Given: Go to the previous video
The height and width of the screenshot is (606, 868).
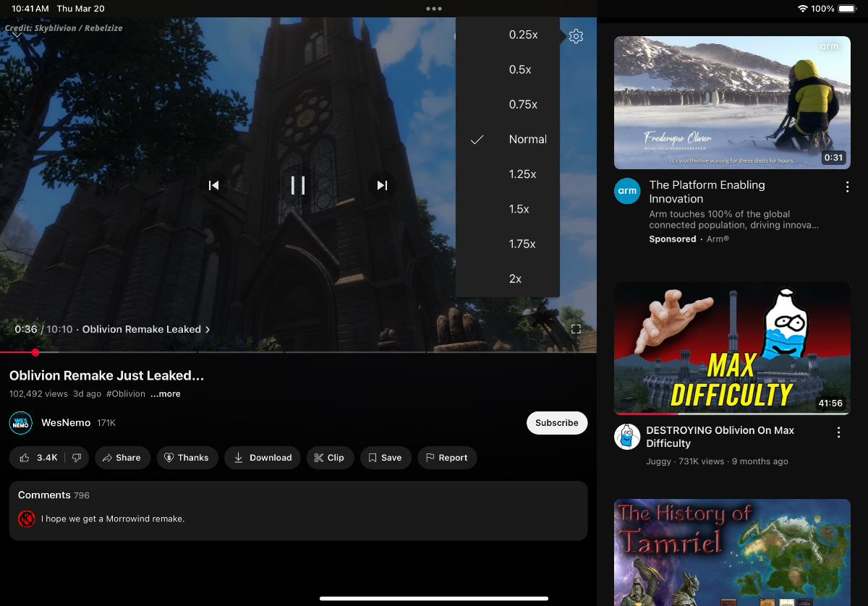Looking at the screenshot, I should [x=213, y=185].
